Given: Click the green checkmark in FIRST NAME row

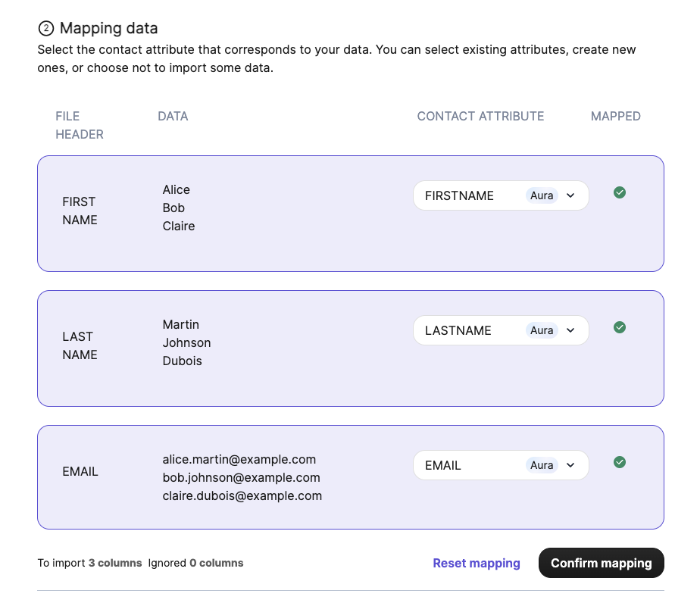Looking at the screenshot, I should tap(619, 192).
